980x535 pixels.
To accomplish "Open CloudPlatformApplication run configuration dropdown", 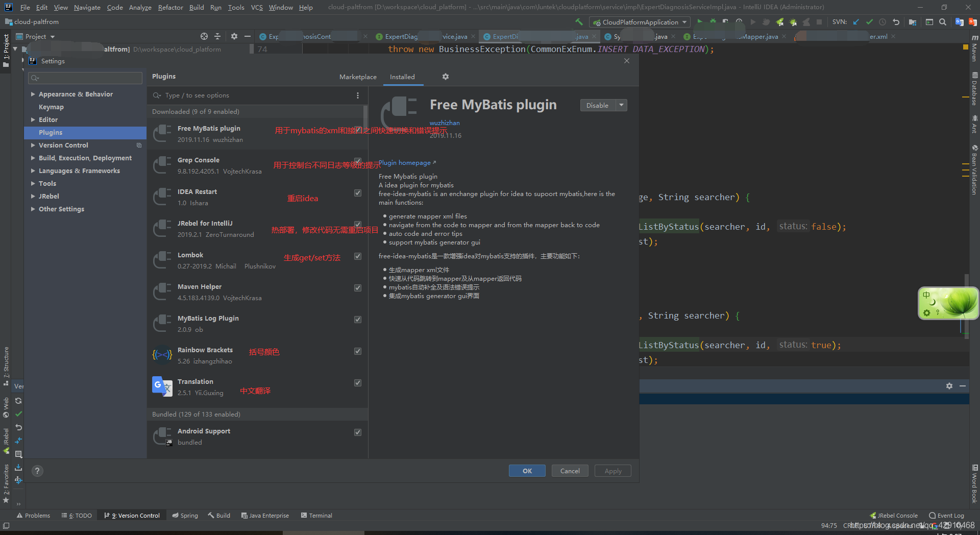I will point(640,22).
